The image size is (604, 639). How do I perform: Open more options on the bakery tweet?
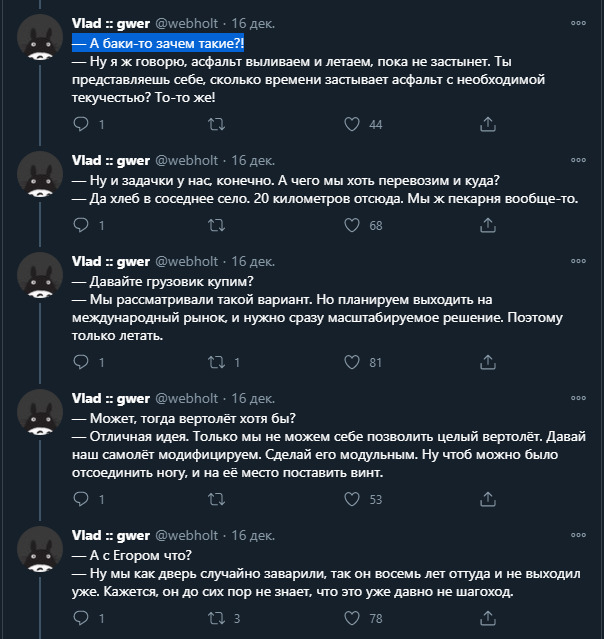(x=578, y=160)
